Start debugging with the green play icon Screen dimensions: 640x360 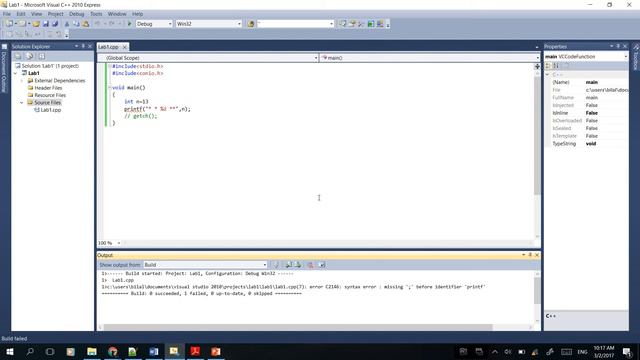tap(129, 24)
